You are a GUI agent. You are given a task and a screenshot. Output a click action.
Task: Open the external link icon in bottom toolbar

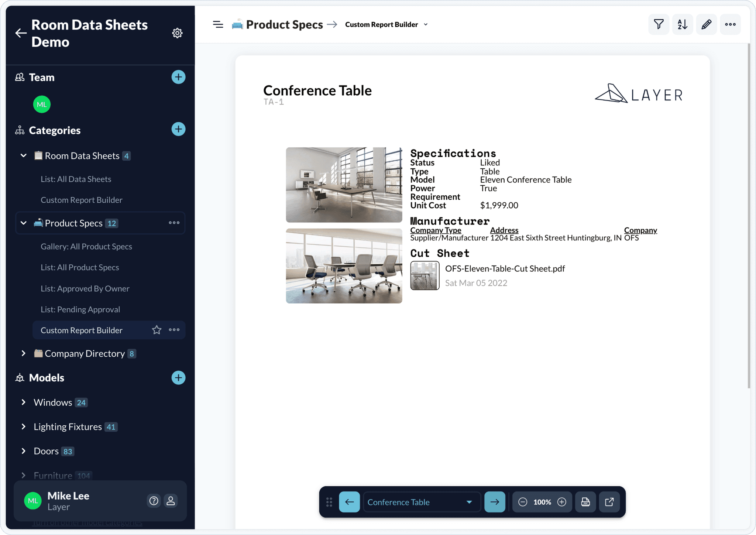609,502
